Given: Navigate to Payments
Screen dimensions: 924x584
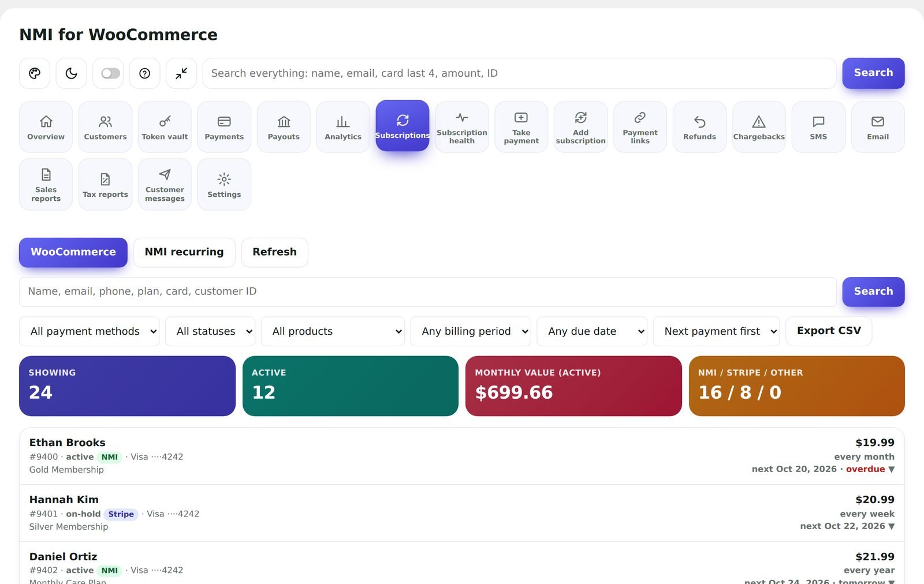Looking at the screenshot, I should coord(224,127).
